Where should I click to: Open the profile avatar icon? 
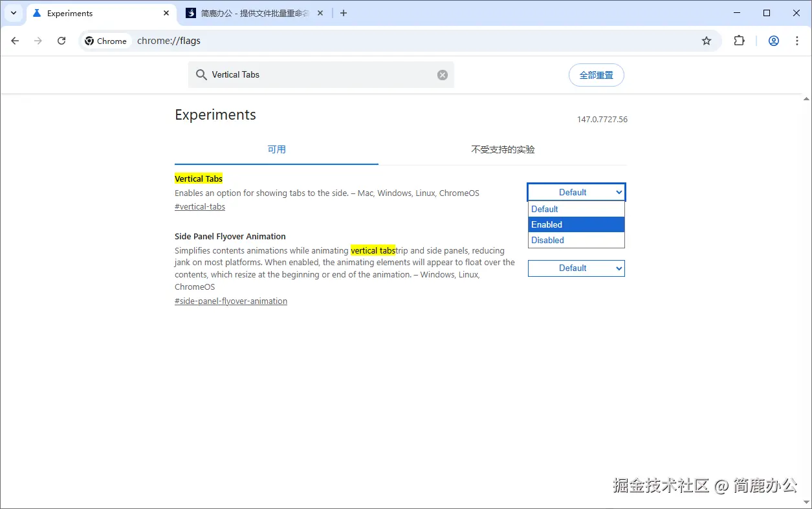[774, 41]
